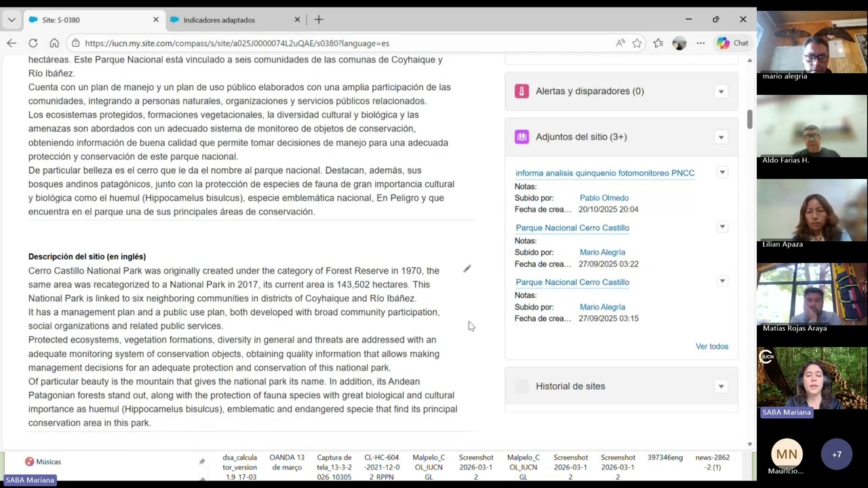The width and height of the screenshot is (868, 488).
Task: Open Mario Alegría profile on 03:15 attachment
Action: 602,307
